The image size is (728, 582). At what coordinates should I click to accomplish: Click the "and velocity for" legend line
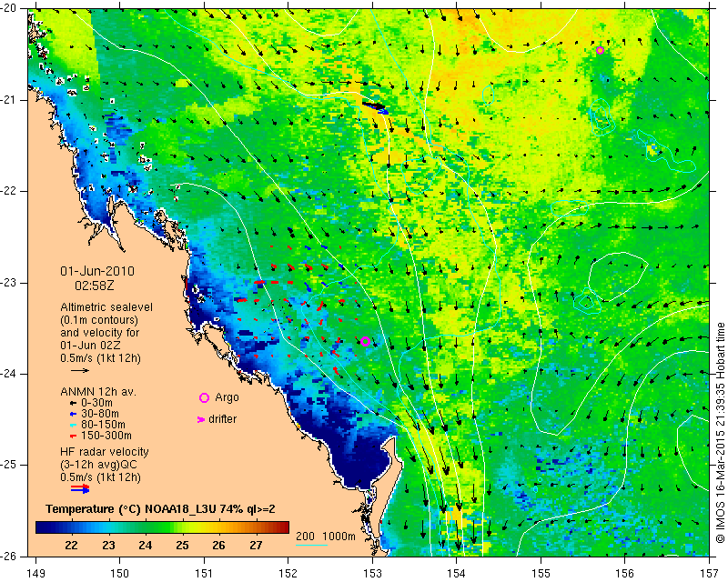(x=100, y=333)
